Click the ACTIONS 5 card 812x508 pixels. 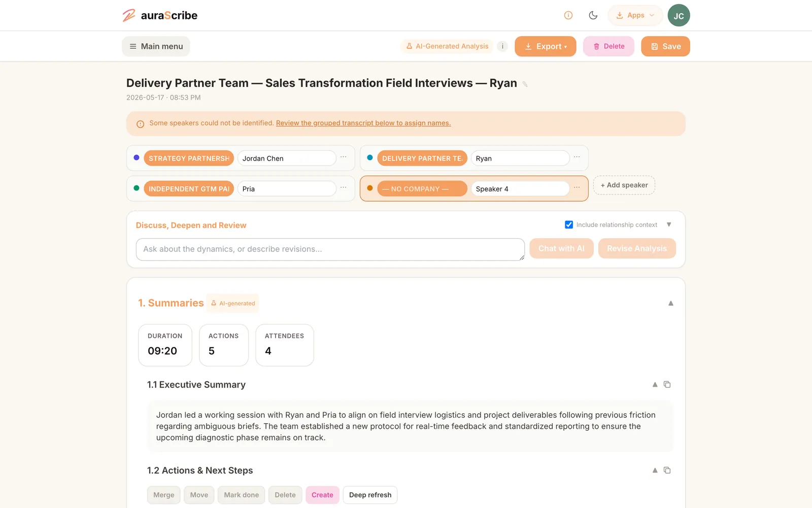(x=224, y=345)
